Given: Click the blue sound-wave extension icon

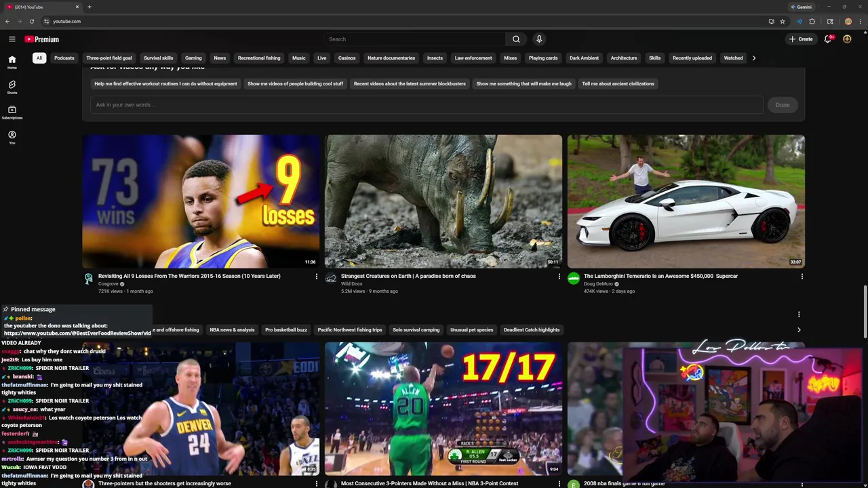Looking at the screenshot, I should (x=800, y=21).
